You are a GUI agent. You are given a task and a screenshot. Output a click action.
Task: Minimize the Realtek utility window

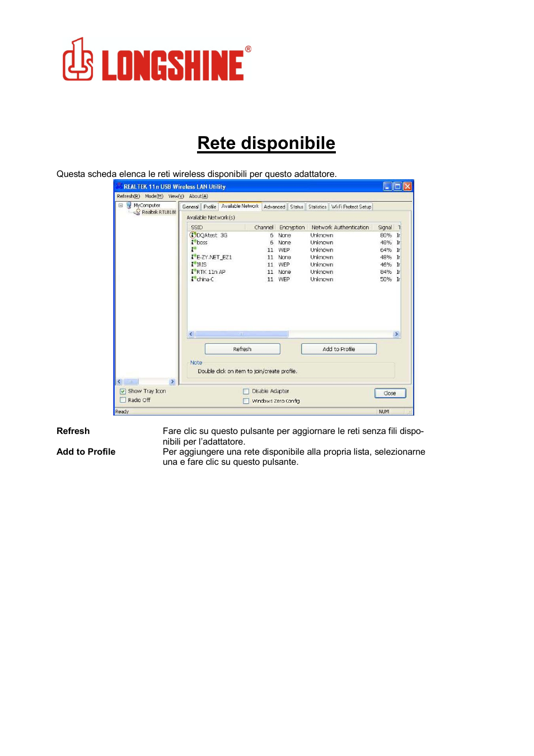click(x=387, y=186)
